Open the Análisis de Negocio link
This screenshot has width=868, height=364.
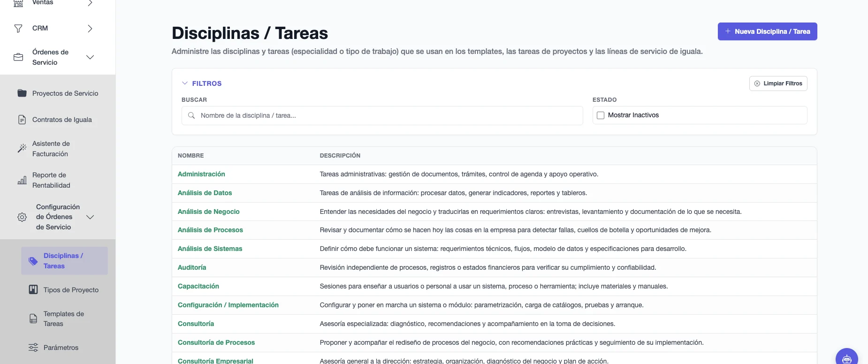(x=208, y=212)
